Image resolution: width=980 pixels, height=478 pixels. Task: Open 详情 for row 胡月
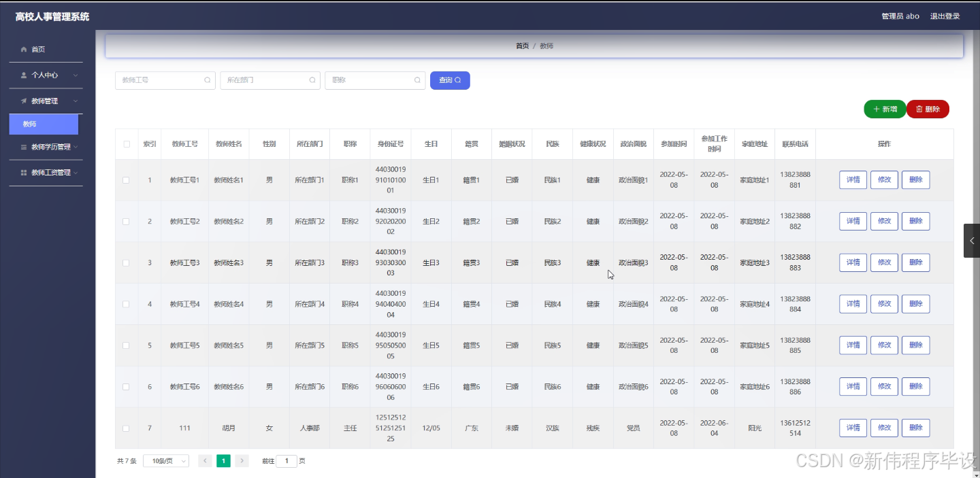(853, 428)
